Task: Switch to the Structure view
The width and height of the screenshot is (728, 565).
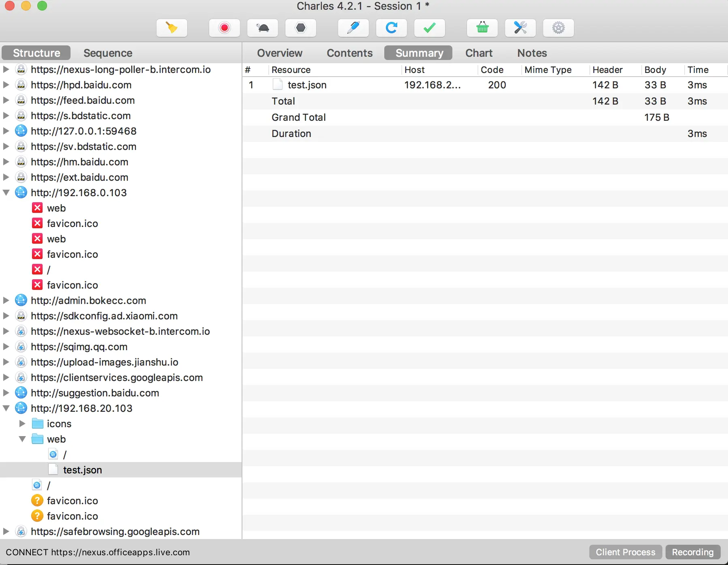Action: click(x=36, y=53)
